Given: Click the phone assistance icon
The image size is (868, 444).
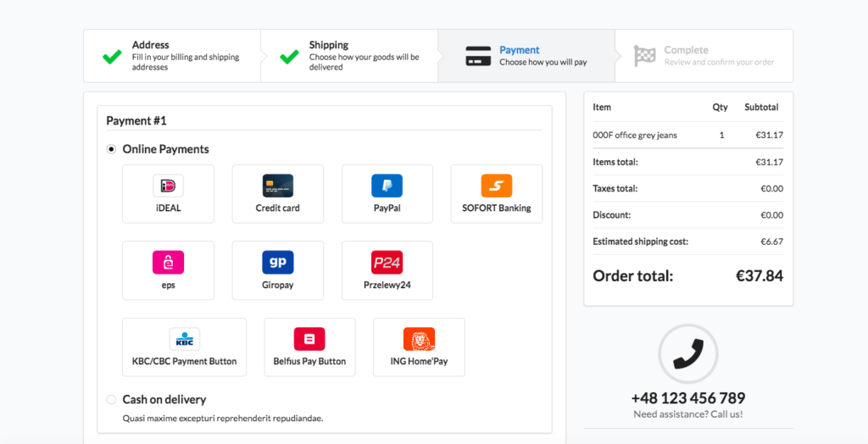Looking at the screenshot, I should (688, 354).
